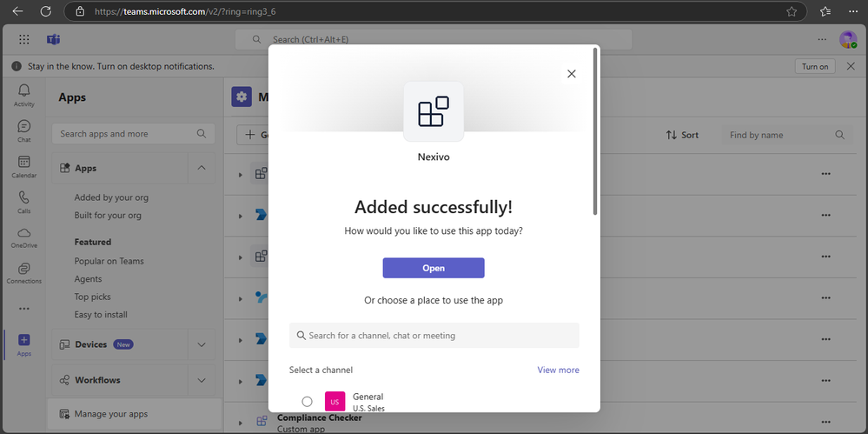Open the Easy to install category
The width and height of the screenshot is (868, 434).
(101, 314)
